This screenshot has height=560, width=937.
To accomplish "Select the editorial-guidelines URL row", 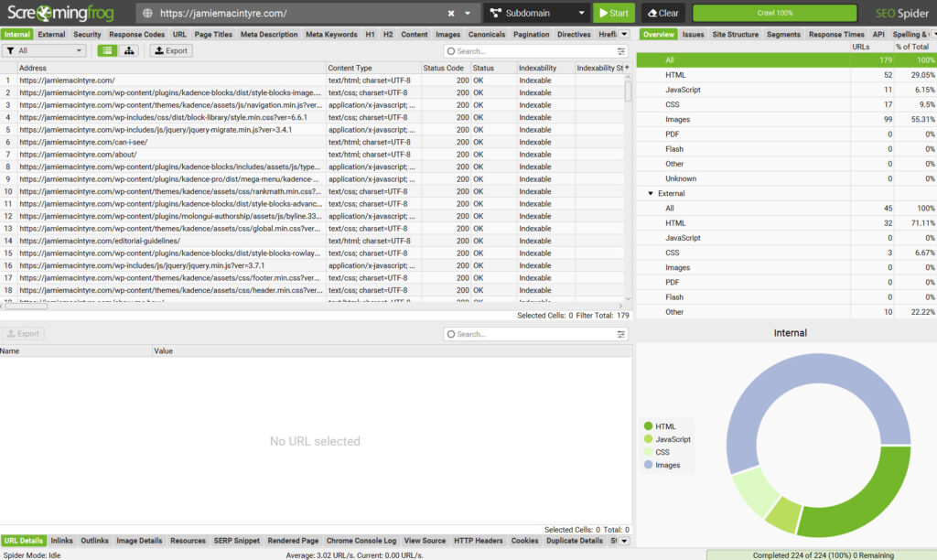I will click(x=101, y=241).
